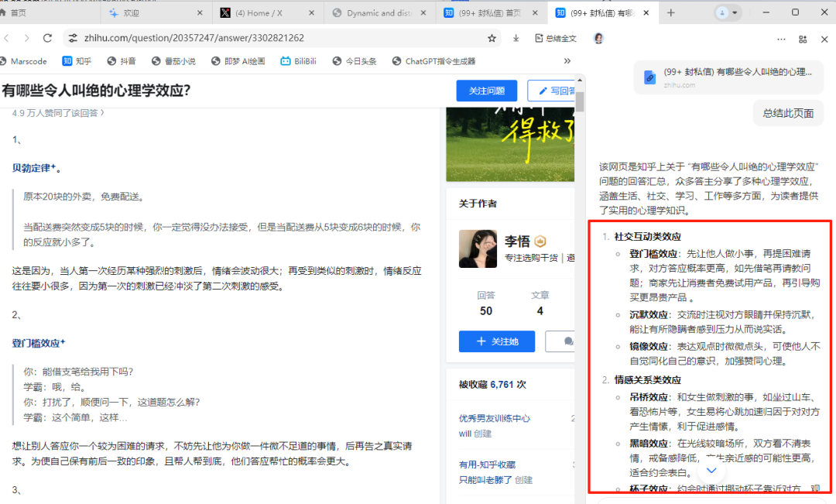
Task: Click the page vertical scrollbar thumb
Action: point(580,101)
